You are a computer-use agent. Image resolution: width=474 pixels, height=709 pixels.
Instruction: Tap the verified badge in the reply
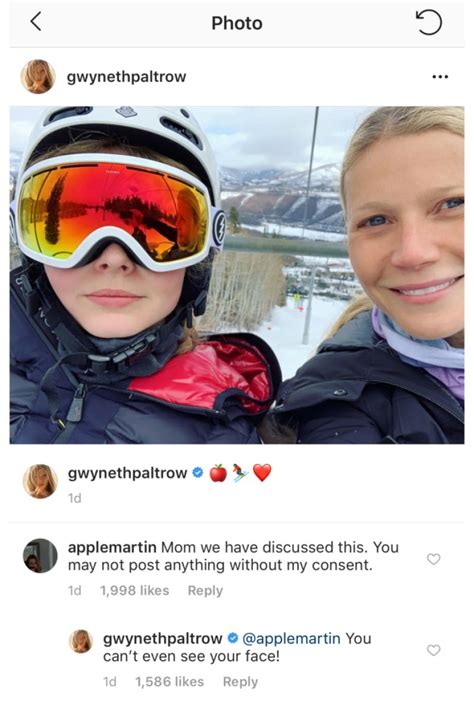[x=232, y=638]
